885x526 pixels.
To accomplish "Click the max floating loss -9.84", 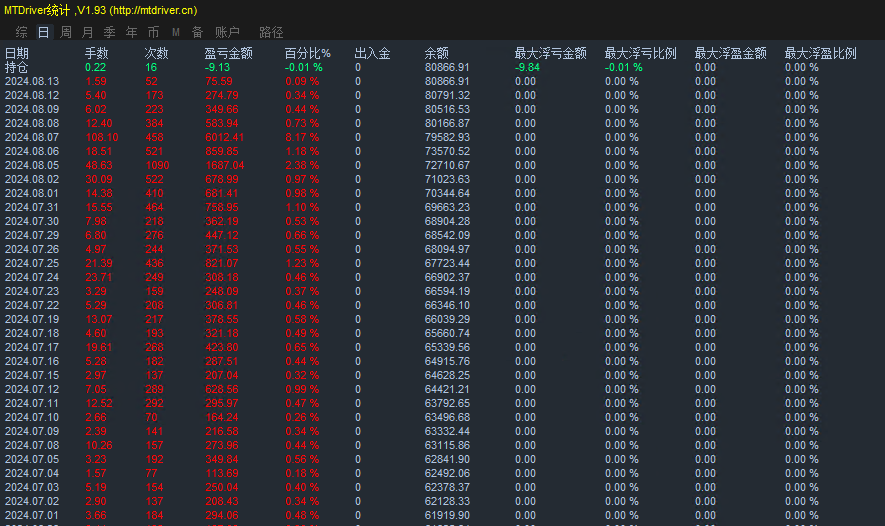I will point(527,67).
